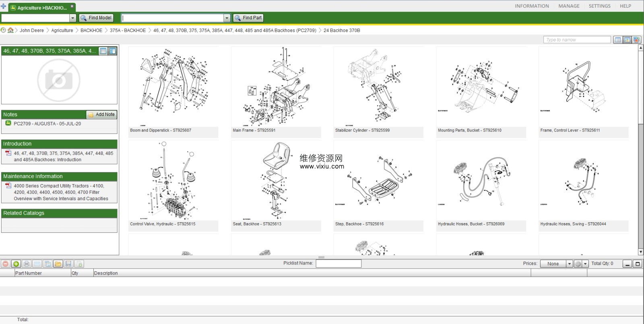
Task: Click the green add item picklist icon
Action: point(16,264)
